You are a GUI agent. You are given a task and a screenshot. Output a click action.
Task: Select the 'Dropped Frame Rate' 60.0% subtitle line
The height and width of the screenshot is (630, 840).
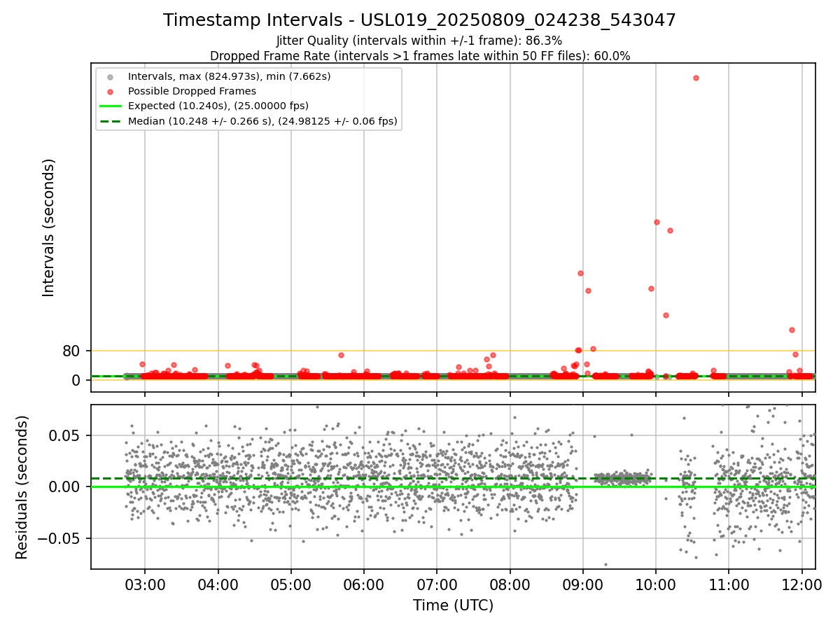pyautogui.click(x=420, y=56)
